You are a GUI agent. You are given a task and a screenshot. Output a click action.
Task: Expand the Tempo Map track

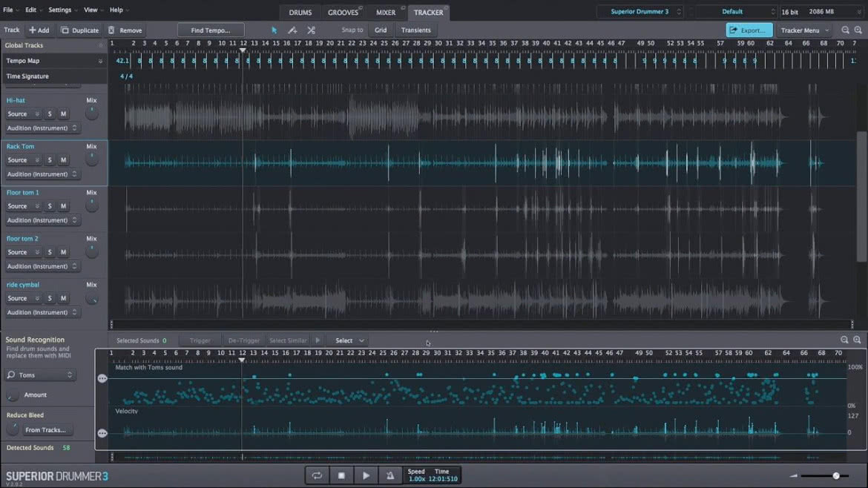(x=100, y=61)
